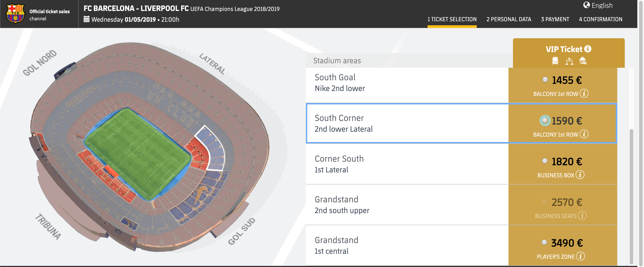Click the Grandstand 1st central row
This screenshot has width=644, height=267.
click(461, 245)
